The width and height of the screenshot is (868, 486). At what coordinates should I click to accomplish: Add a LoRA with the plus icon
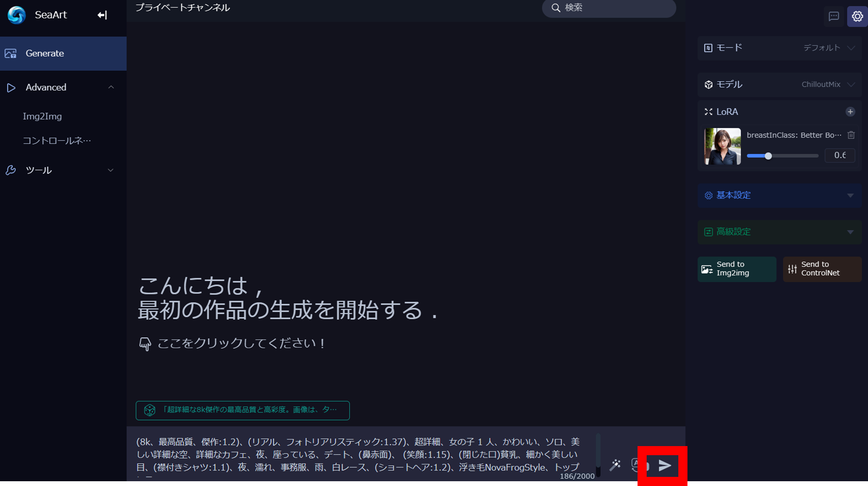click(x=850, y=112)
